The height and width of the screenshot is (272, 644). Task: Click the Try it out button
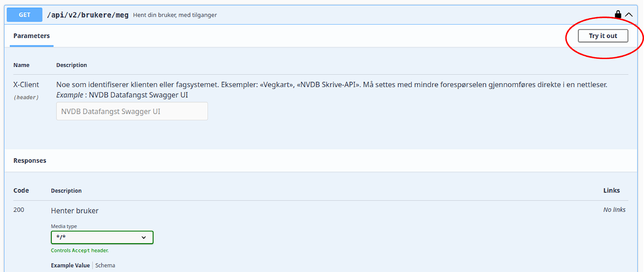pos(603,36)
